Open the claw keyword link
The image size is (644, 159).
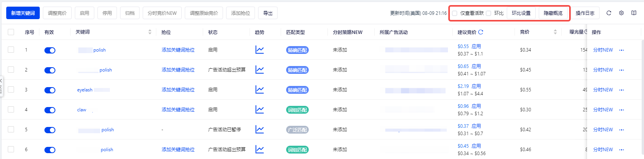(x=82, y=110)
